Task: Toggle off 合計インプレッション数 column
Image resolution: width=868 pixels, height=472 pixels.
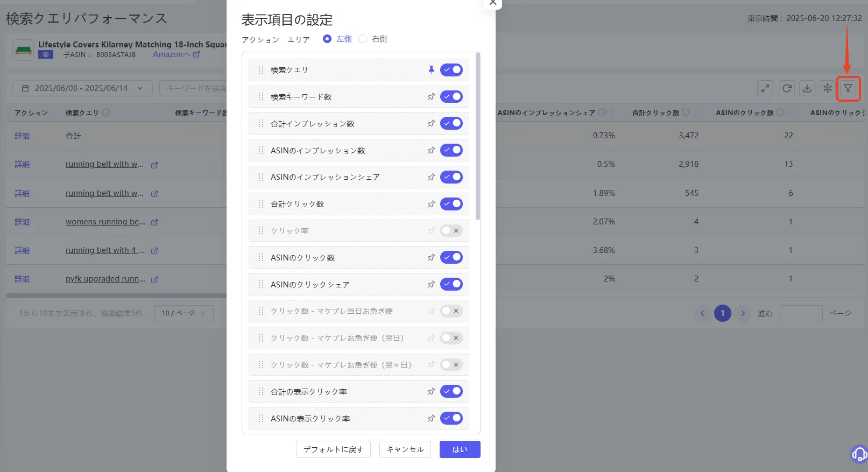Action: [451, 124]
